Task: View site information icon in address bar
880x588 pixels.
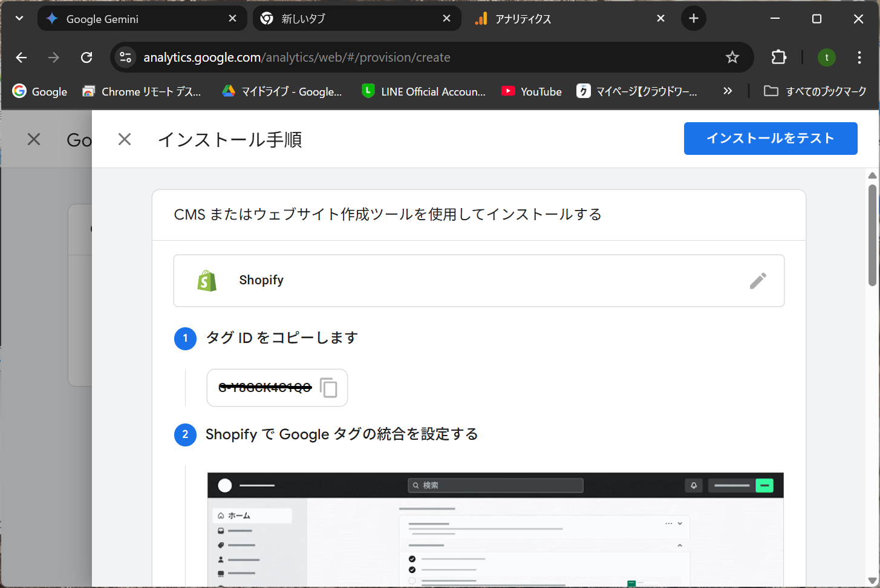Action: (x=125, y=57)
